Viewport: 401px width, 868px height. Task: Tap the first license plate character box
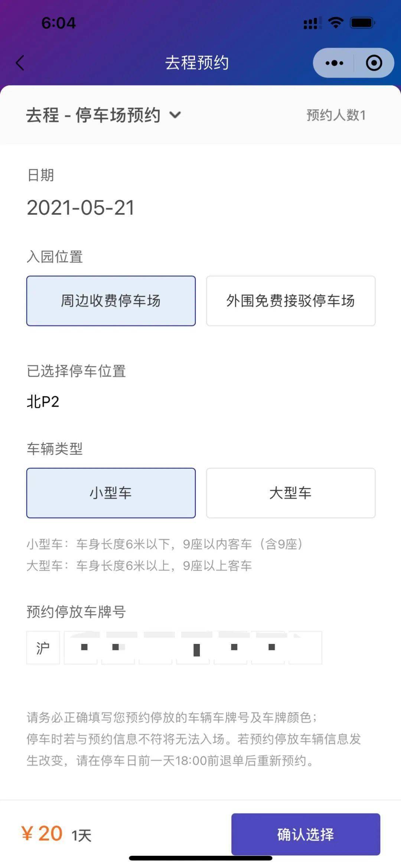[81, 648]
